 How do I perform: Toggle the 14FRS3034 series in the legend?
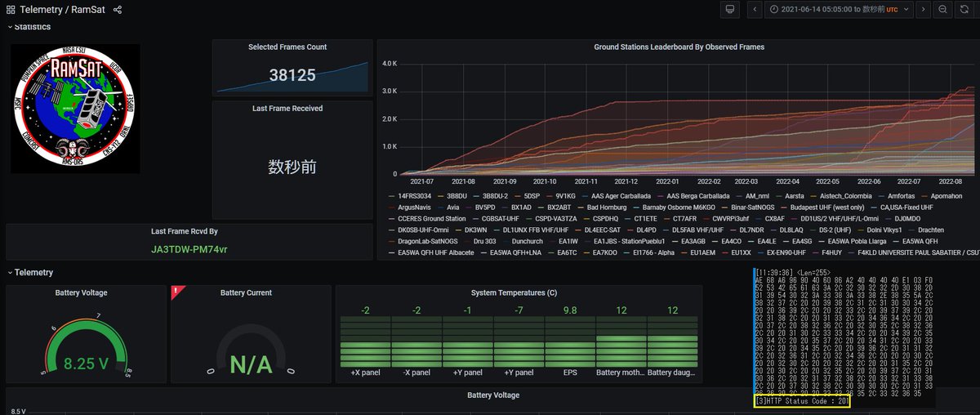point(413,196)
